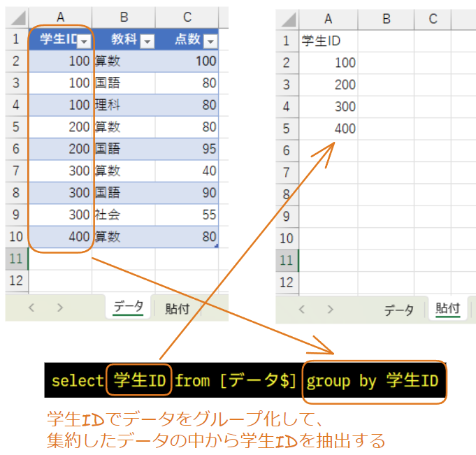476x455 pixels.
Task: Click next sheet arrow in right workbook
Action: point(331,310)
